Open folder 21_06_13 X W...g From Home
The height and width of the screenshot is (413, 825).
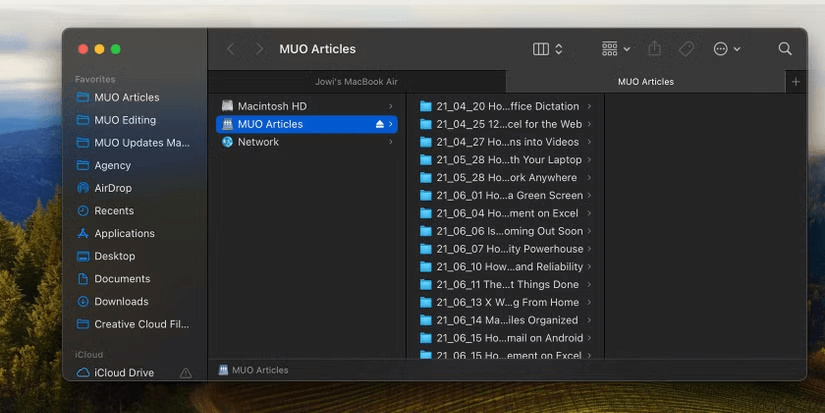[x=506, y=303]
